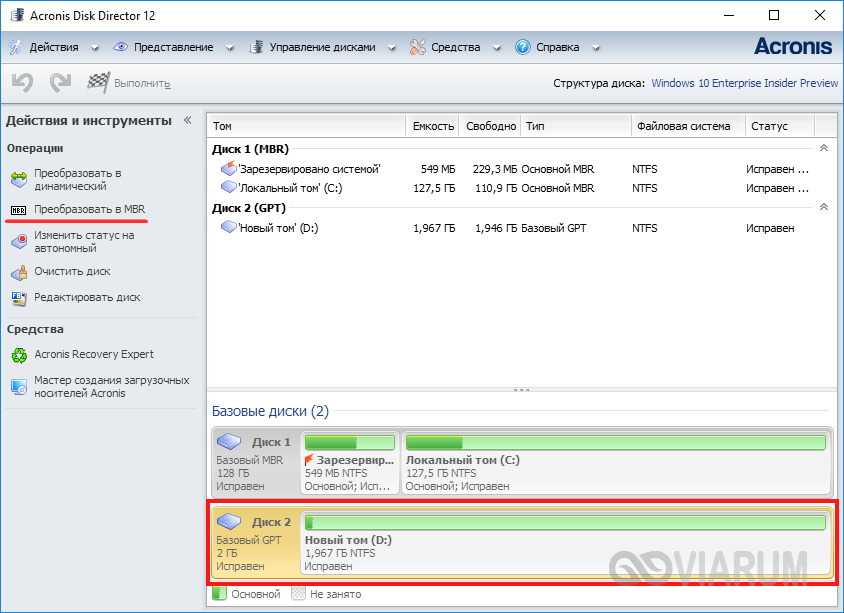Open the Действия menu
The image size is (844, 613).
pos(53,47)
